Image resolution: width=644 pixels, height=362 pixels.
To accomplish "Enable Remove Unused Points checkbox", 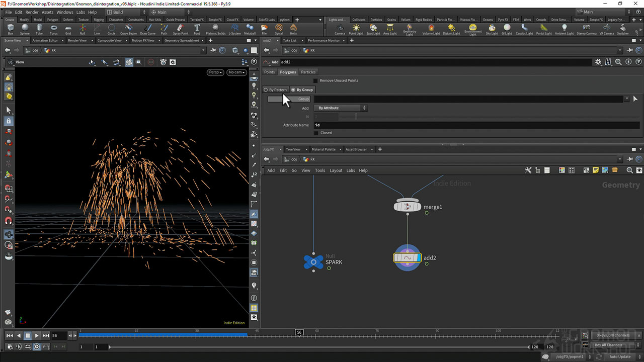I will click(315, 80).
